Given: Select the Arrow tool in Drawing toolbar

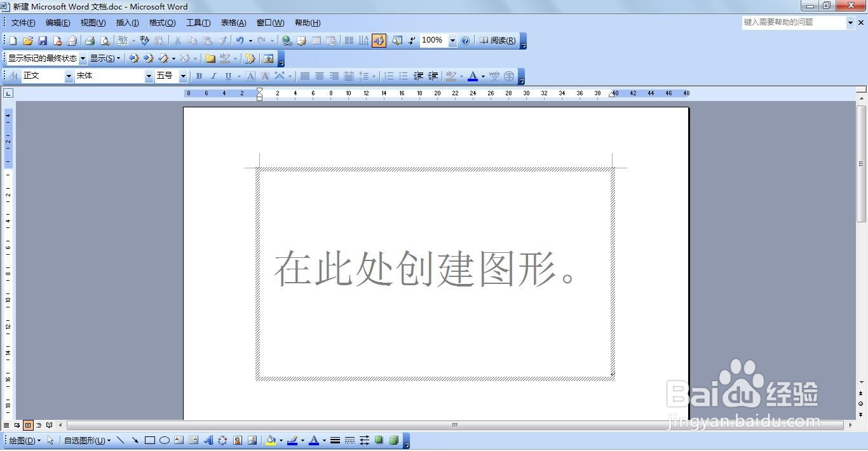Looking at the screenshot, I should [135, 440].
